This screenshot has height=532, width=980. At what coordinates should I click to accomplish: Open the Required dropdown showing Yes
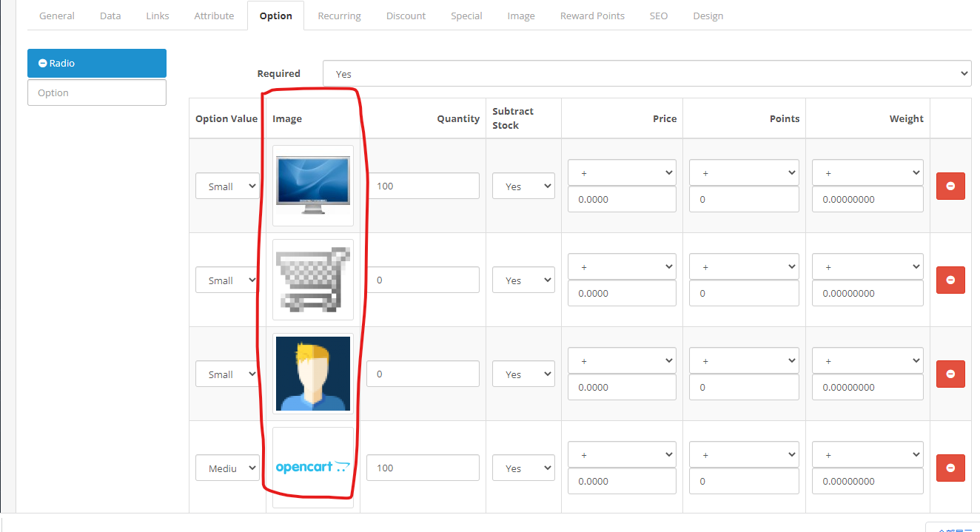tap(647, 73)
